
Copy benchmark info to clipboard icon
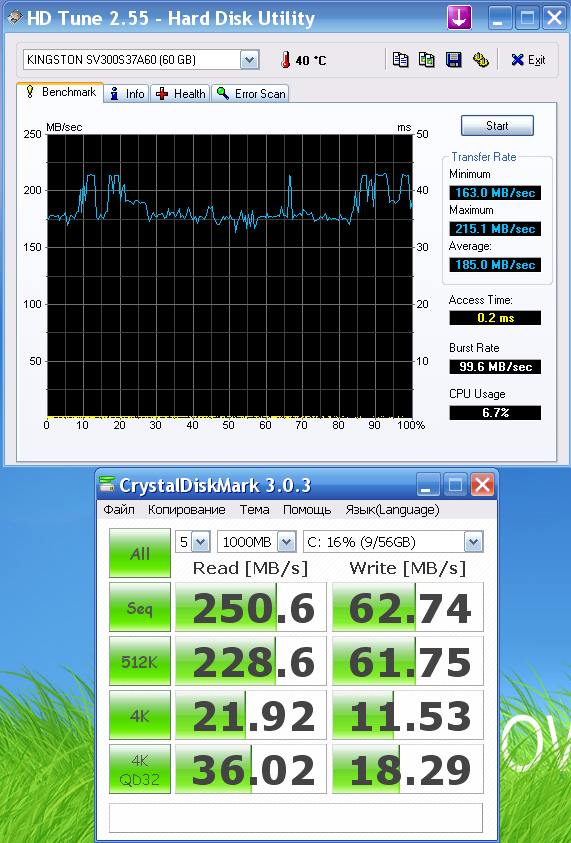(x=400, y=59)
